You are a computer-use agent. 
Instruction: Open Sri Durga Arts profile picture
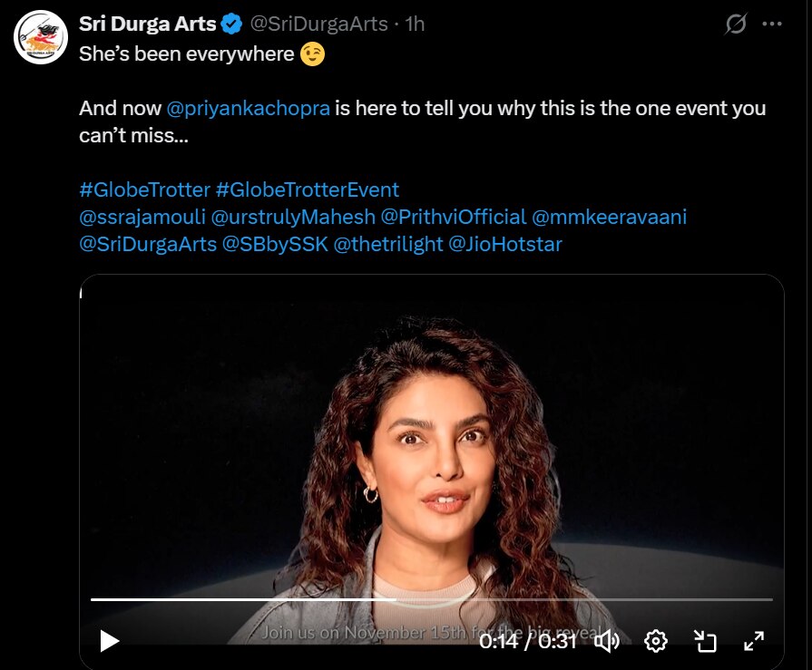click(x=39, y=37)
